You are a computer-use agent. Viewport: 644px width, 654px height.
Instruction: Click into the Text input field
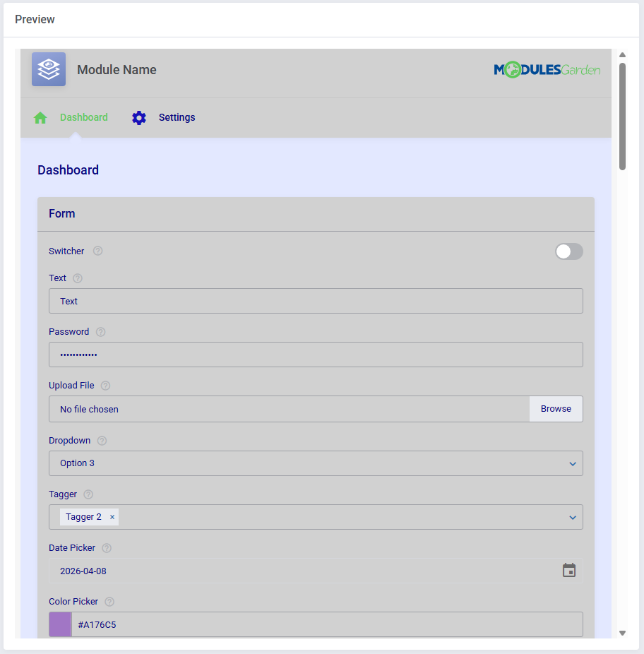(316, 301)
